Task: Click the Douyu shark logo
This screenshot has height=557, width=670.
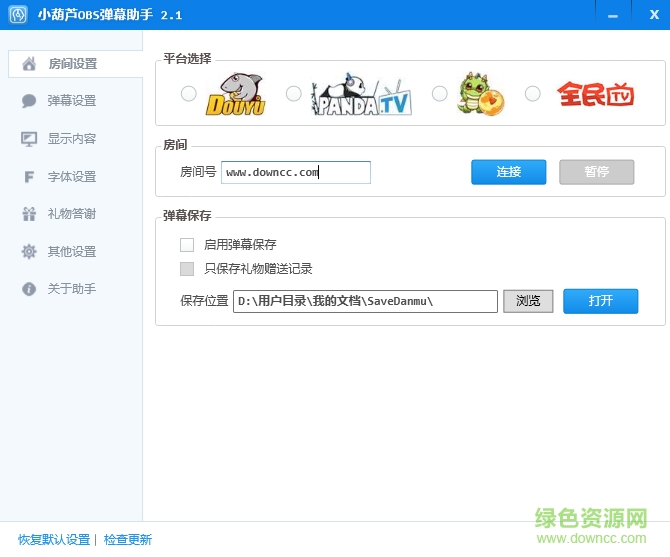Action: pos(235,94)
